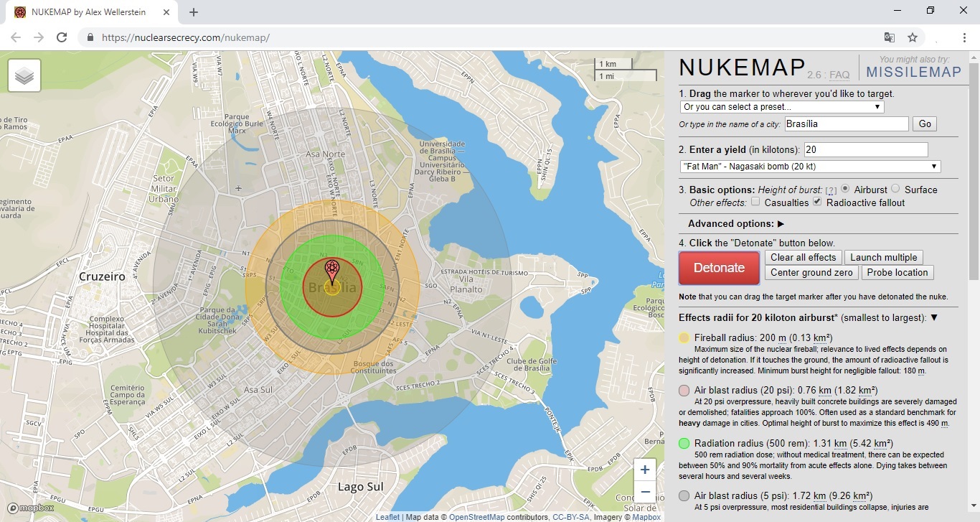This screenshot has width=980, height=522.
Task: Click the Asa Sul label on the map
Action: 259,389
